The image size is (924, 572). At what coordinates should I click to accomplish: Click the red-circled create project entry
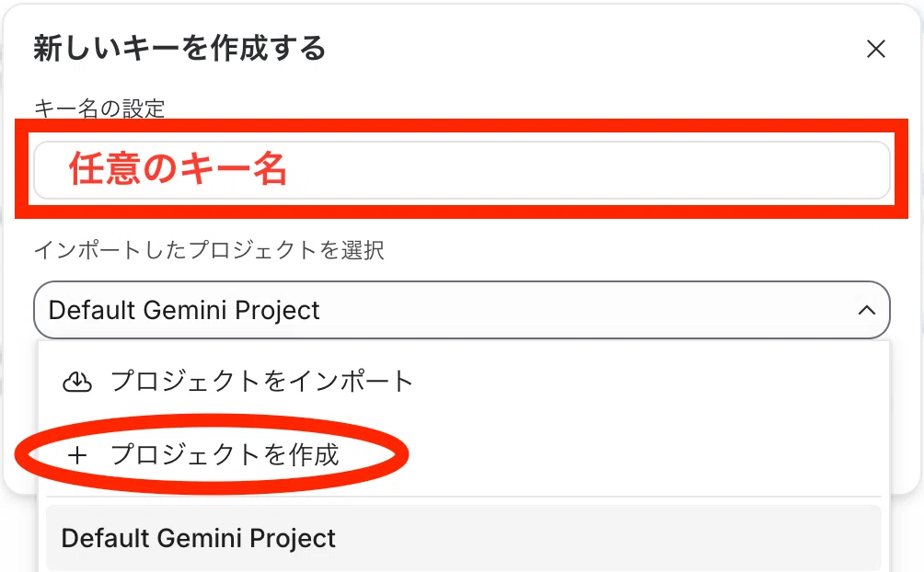[x=225, y=455]
